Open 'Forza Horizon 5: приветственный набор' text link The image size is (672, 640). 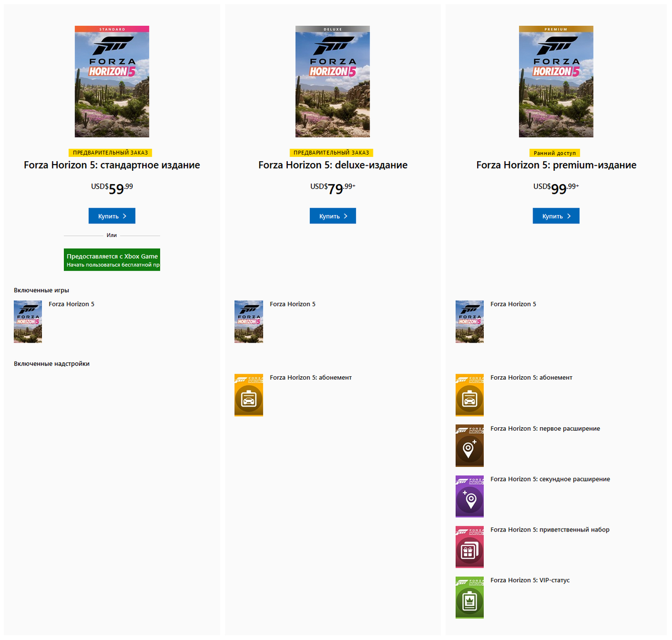click(550, 530)
